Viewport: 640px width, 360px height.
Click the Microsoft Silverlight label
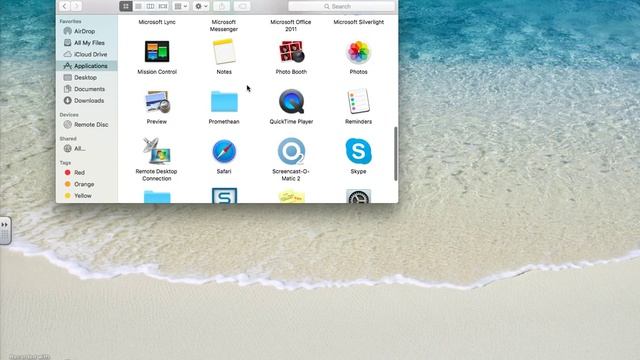358,22
